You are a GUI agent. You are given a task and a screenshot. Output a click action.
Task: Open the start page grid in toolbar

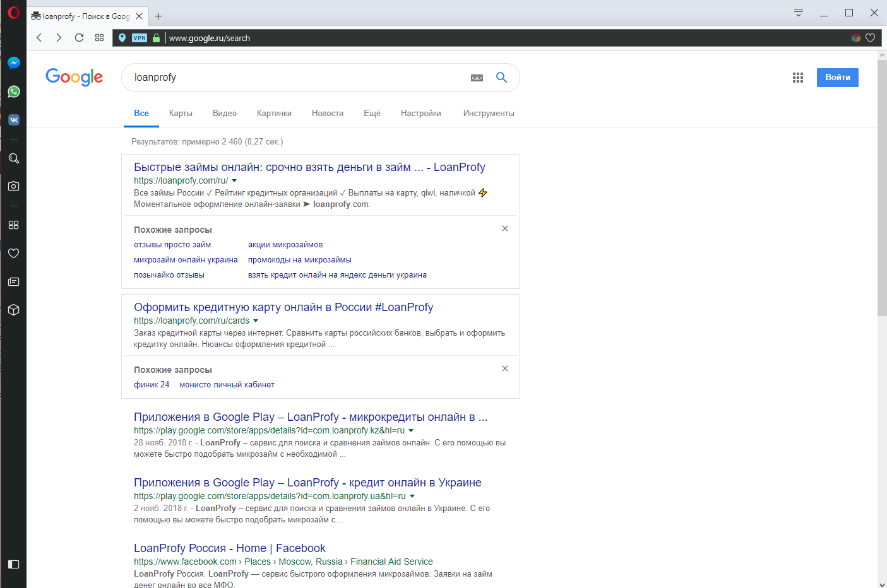[99, 38]
